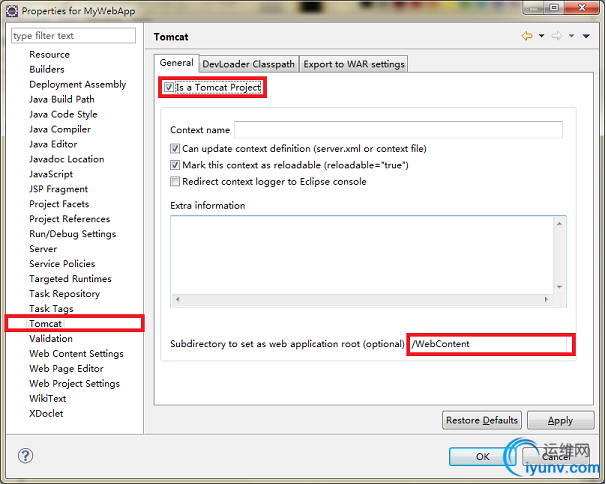This screenshot has height=484, width=606.
Task: Click the Extra information scroll down arrow
Action: coord(559,287)
